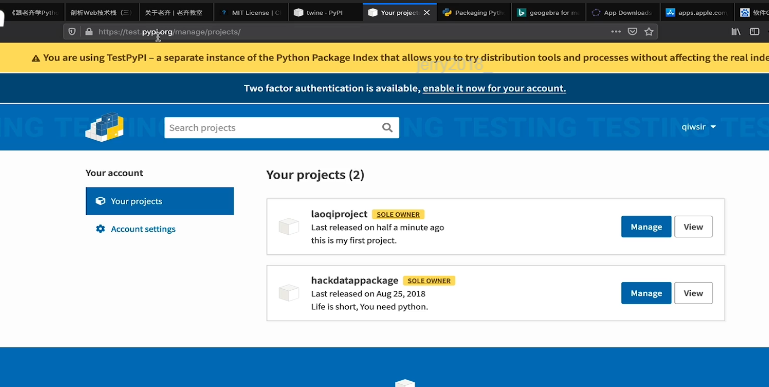Open the page actions three-dot menu

coord(615,31)
